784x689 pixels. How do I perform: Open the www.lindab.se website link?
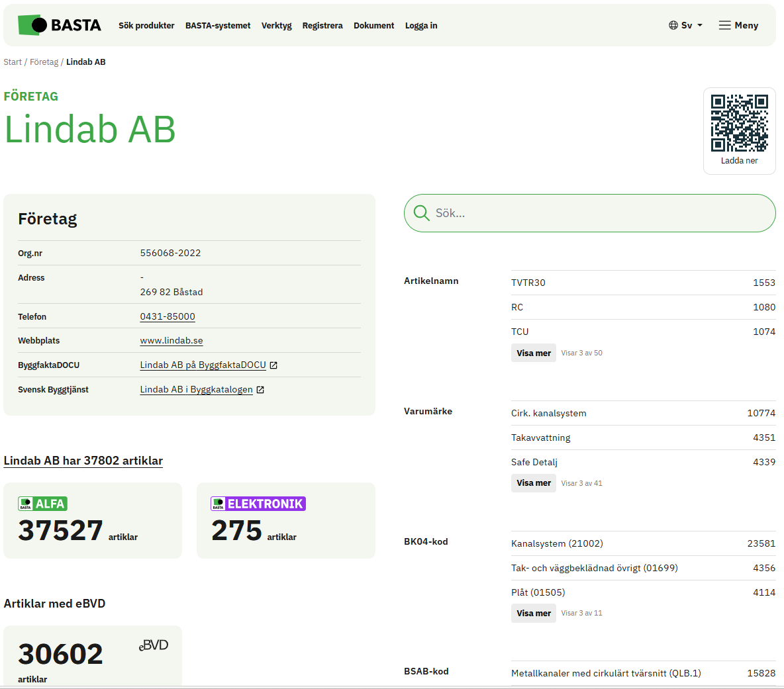pos(171,341)
